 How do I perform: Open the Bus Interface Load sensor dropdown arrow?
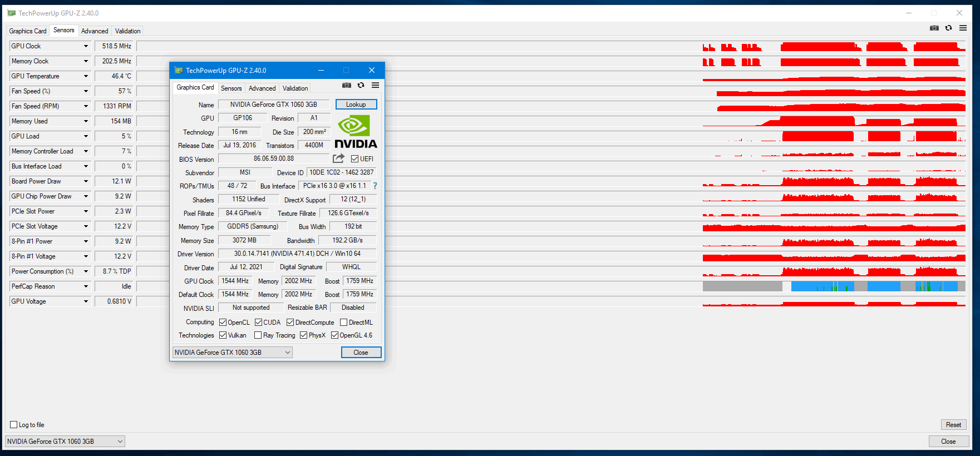coord(86,166)
